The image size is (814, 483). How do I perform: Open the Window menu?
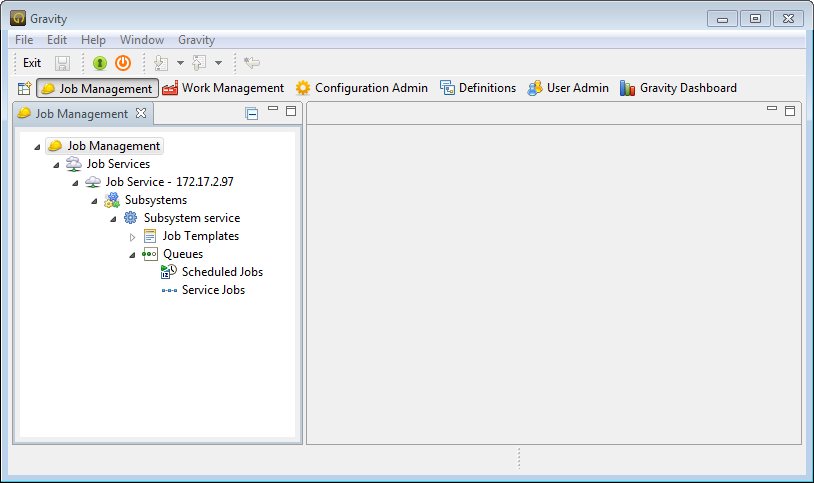click(141, 40)
